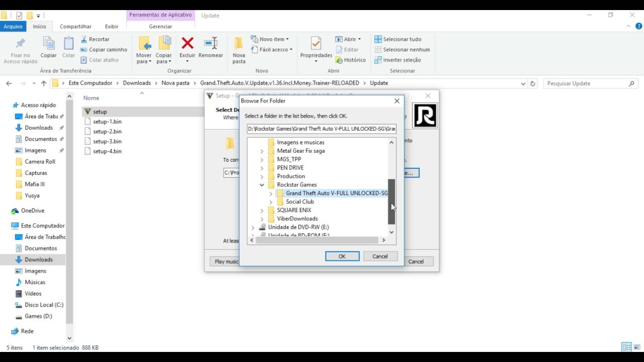The height and width of the screenshot is (362, 644).
Task: Open the Arquivo menu
Action: tap(13, 27)
